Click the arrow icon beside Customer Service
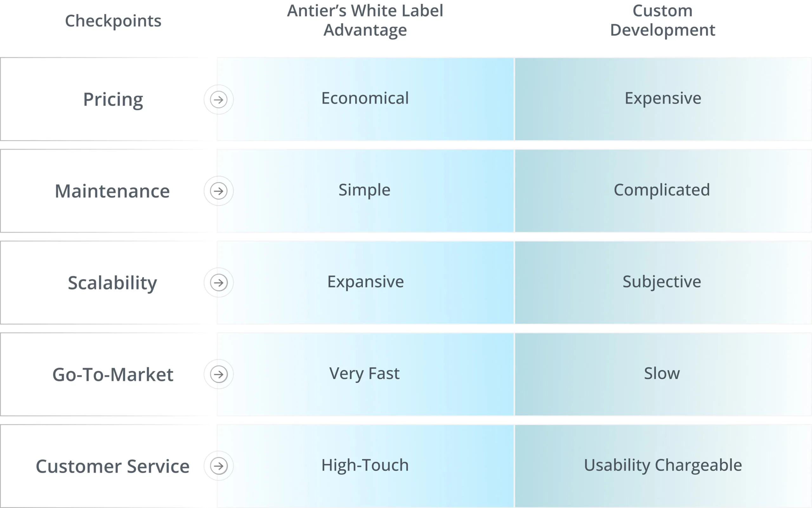Image resolution: width=812 pixels, height=508 pixels. pyautogui.click(x=219, y=466)
